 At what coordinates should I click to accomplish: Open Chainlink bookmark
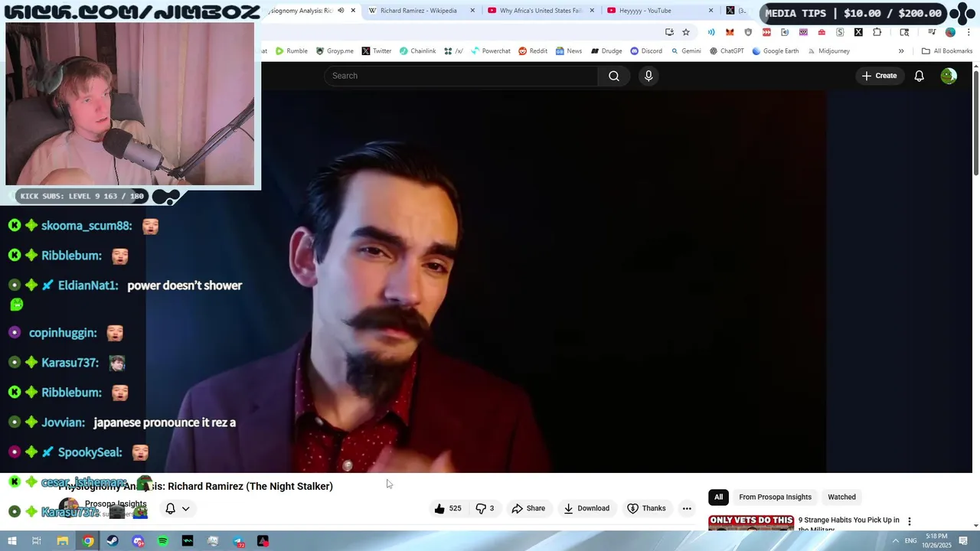[418, 51]
